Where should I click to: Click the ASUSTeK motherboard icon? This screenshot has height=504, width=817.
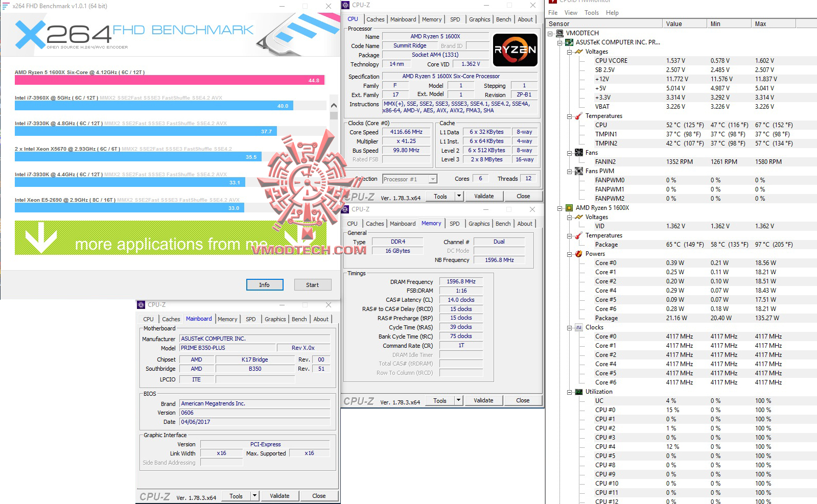[569, 42]
